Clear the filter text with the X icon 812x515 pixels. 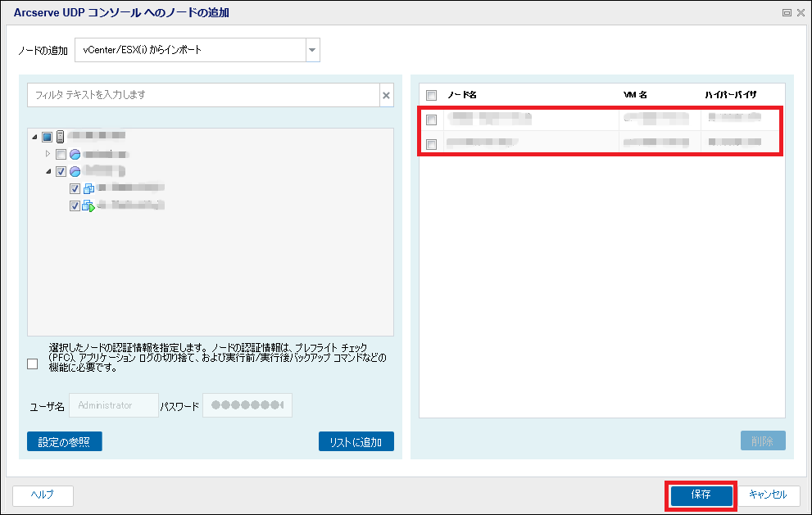(x=386, y=95)
